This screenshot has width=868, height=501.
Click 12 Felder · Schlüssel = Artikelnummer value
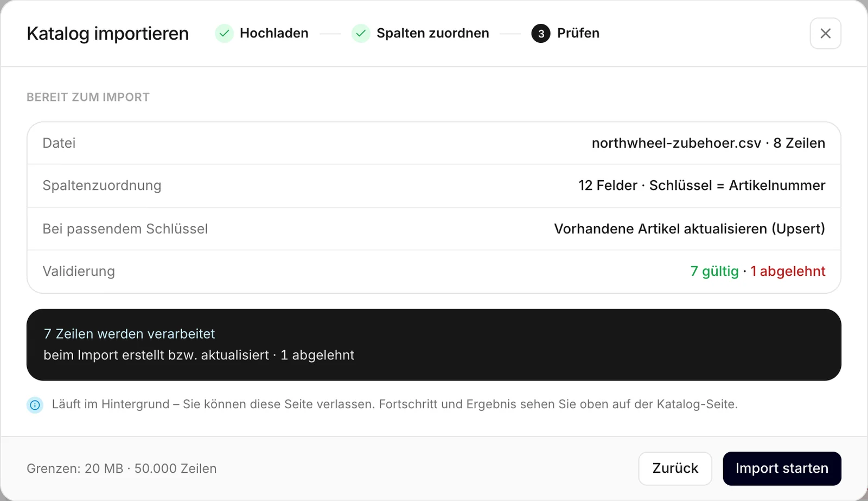[x=701, y=186]
